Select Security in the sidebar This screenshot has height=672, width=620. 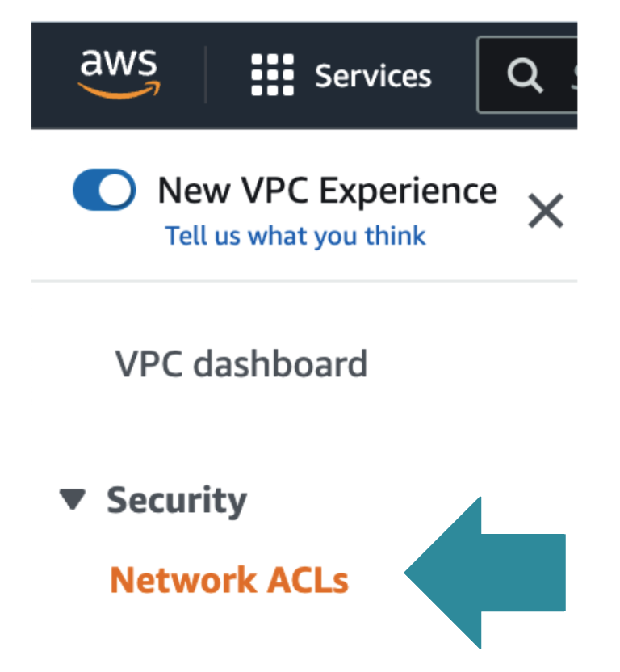178,500
